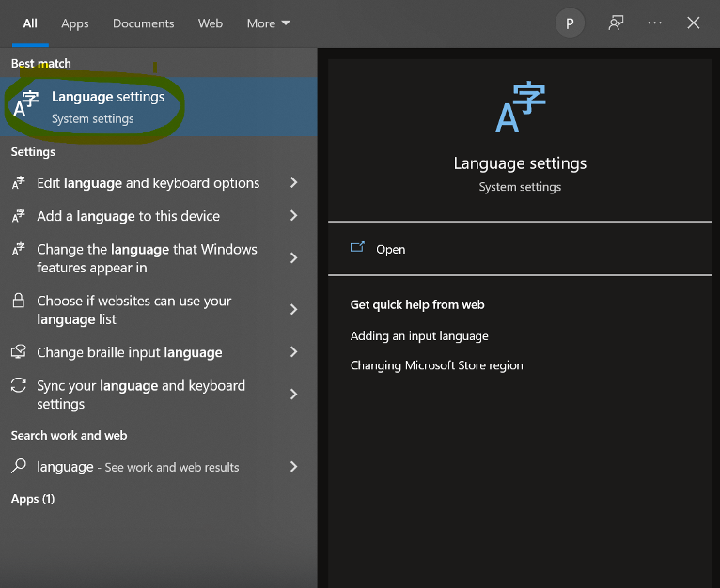Open Adding an input language help link
This screenshot has width=720, height=588.
[419, 336]
